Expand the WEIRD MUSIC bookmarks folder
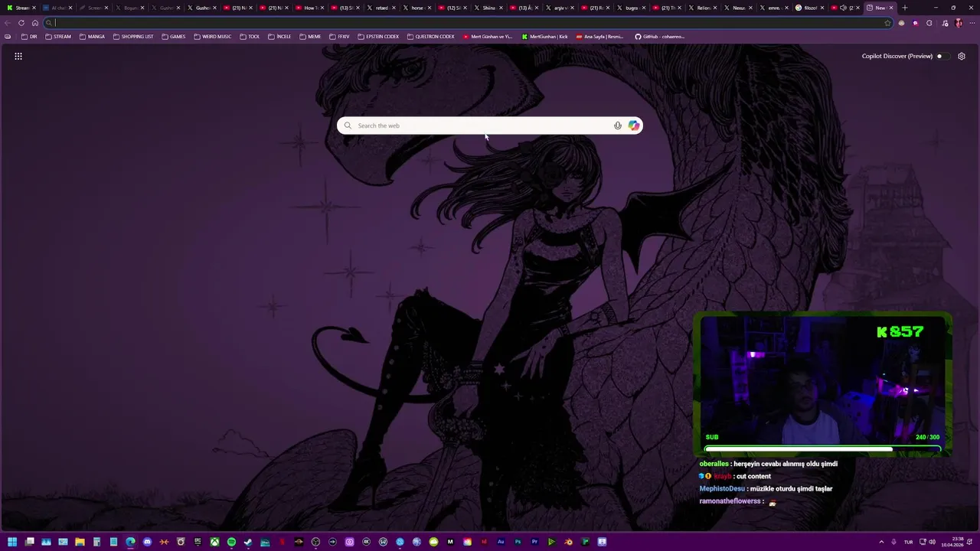 click(x=213, y=37)
